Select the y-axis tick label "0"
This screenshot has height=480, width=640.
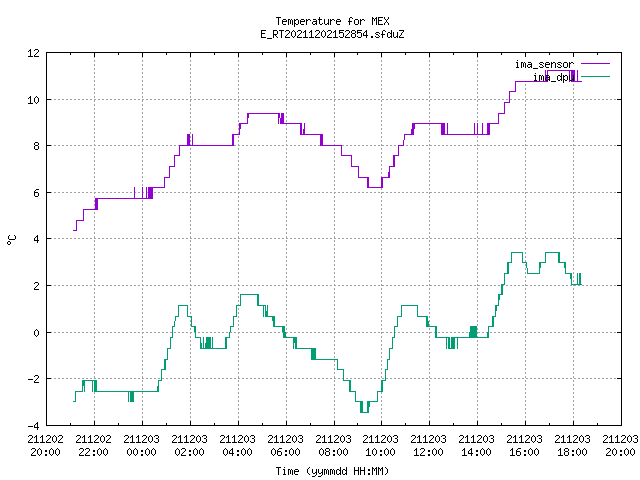click(x=37, y=333)
